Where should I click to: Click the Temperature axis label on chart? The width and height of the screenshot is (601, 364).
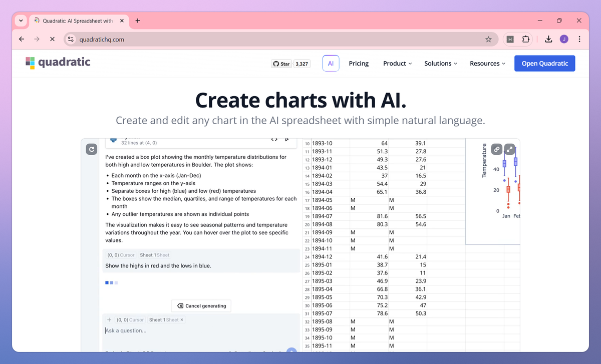tap(484, 160)
